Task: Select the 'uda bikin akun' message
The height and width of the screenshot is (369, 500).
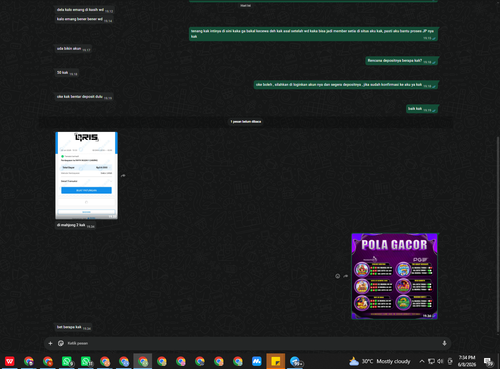Action: click(x=73, y=49)
